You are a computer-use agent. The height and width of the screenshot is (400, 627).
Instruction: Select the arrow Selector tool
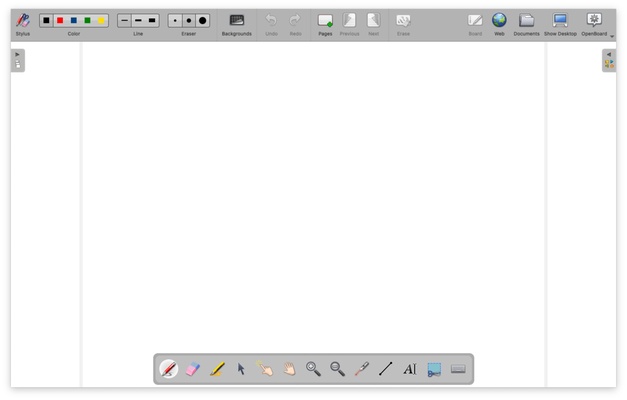(241, 369)
